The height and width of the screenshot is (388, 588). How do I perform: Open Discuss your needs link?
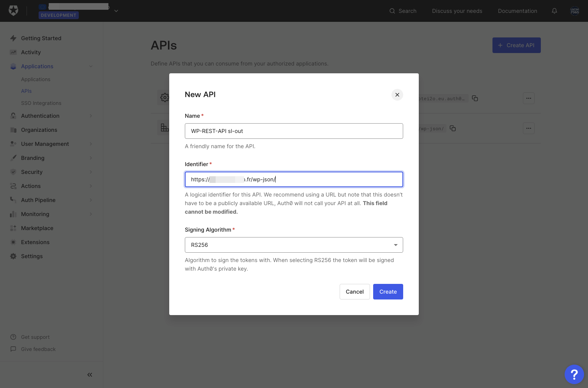tap(457, 11)
